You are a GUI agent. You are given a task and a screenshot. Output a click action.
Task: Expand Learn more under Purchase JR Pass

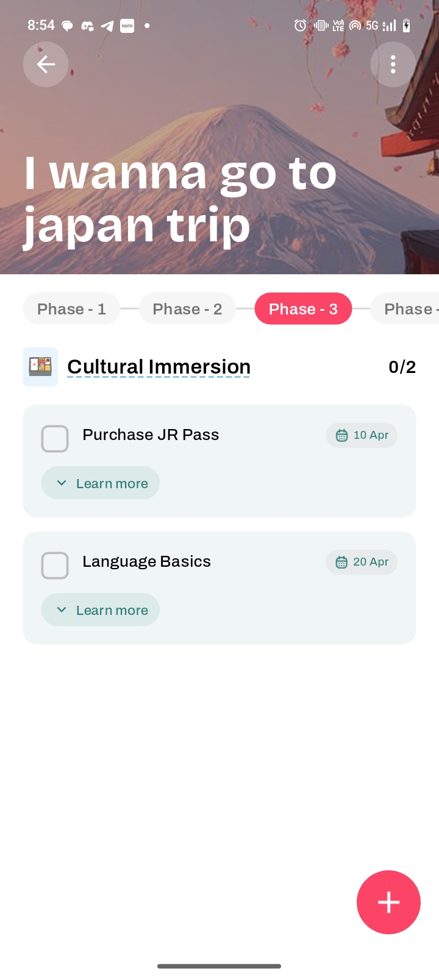pos(101,483)
